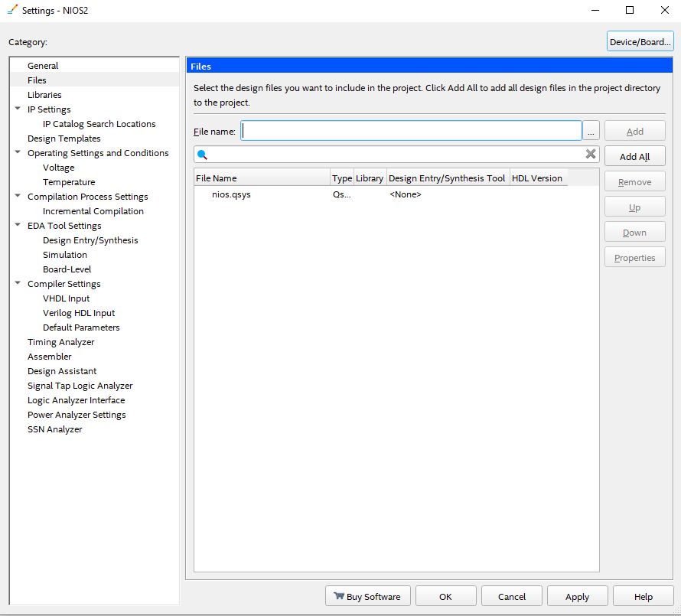Viewport: 681px width, 616px height.
Task: Click the Up button
Action: pos(634,207)
